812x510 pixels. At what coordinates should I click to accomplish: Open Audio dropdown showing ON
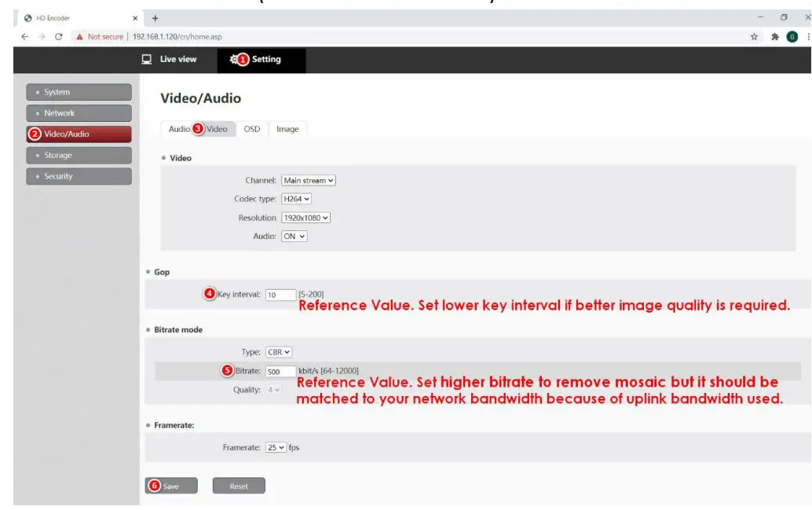294,237
